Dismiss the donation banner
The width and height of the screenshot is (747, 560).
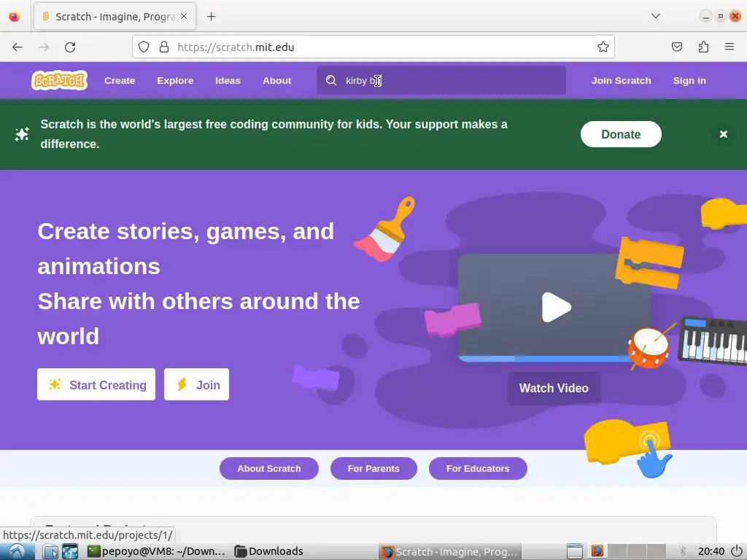click(723, 134)
